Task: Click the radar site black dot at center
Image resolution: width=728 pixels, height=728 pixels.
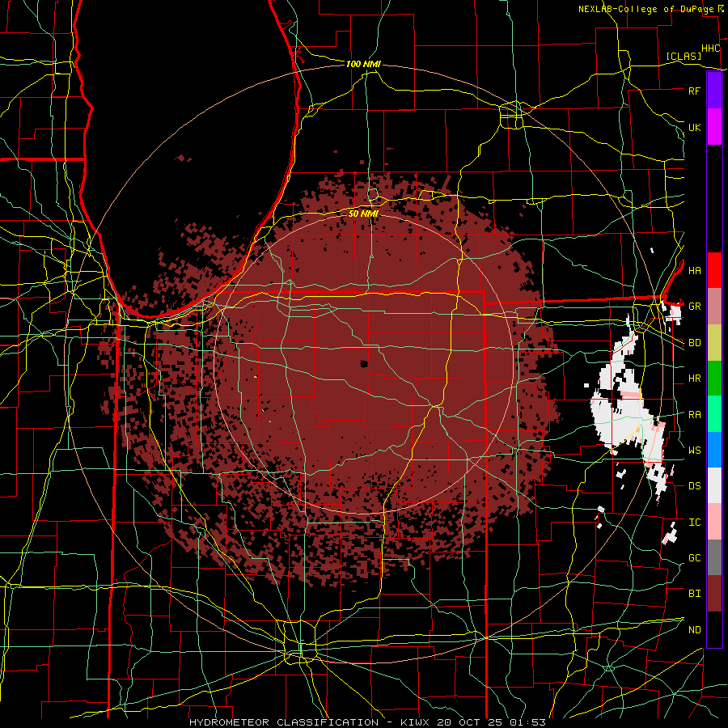Action: (x=364, y=363)
